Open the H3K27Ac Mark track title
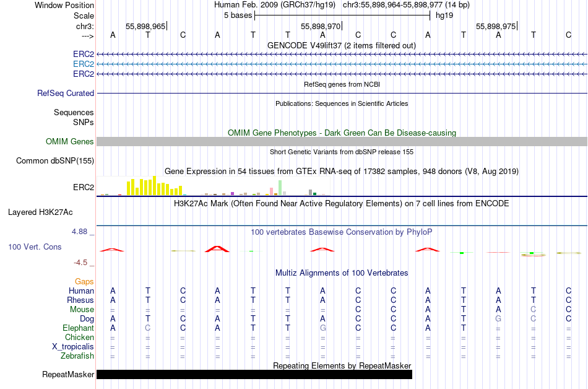 (342, 204)
